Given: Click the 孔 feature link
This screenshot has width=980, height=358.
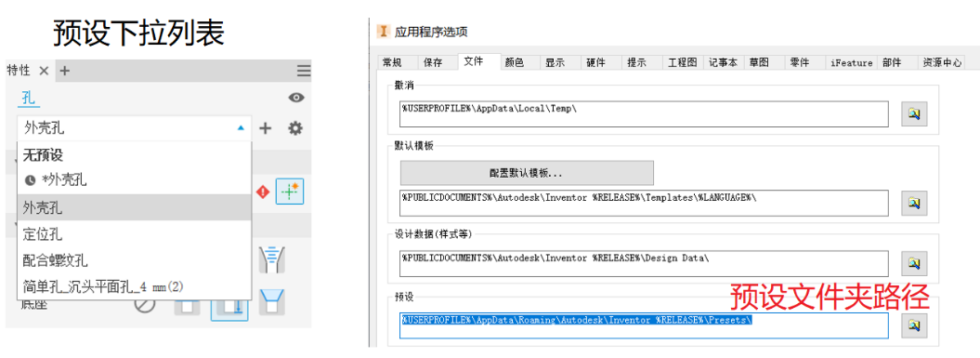Looking at the screenshot, I should [28, 98].
